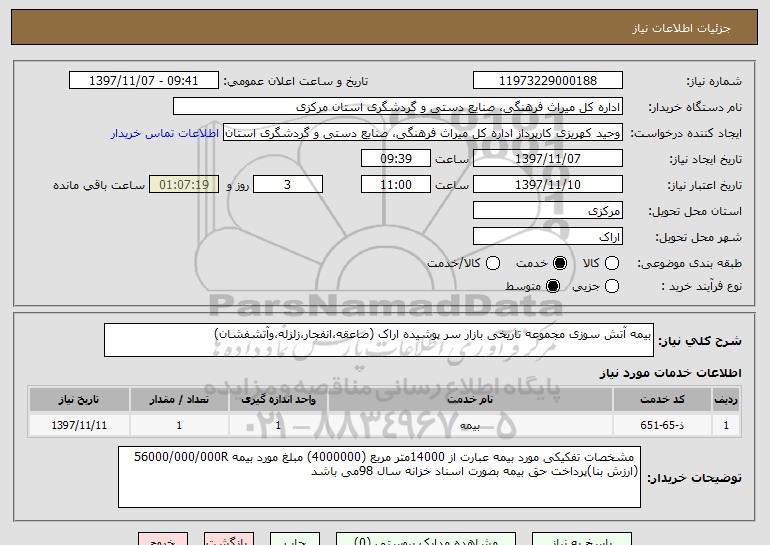Click service name cell بیمه
The height and width of the screenshot is (545, 770).
coord(470,425)
